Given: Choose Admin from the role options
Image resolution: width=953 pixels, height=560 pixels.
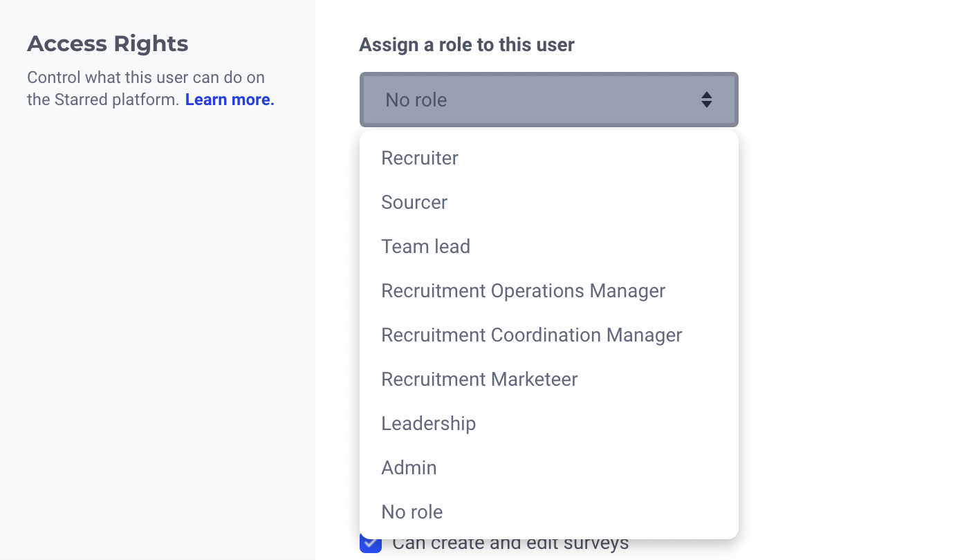Looking at the screenshot, I should click(x=409, y=468).
